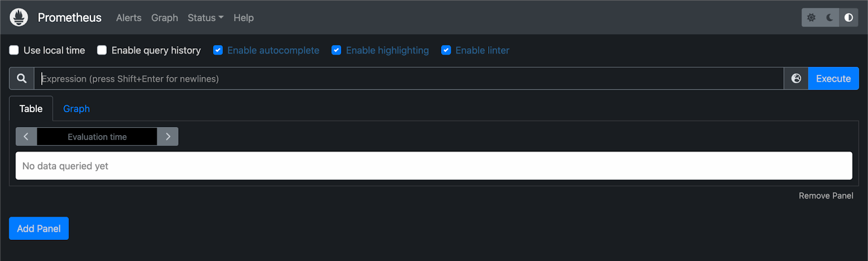Viewport: 868px width, 261px height.
Task: Enable the Use local time checkbox
Action: tap(14, 50)
